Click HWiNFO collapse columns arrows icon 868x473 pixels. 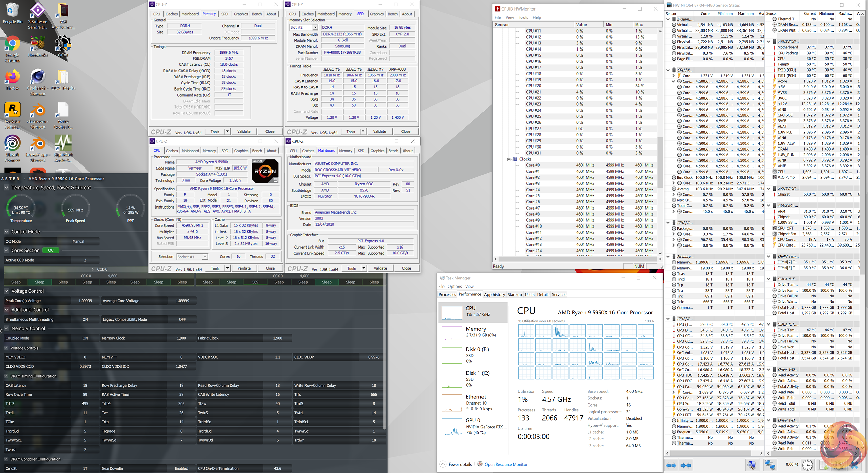coord(686,465)
